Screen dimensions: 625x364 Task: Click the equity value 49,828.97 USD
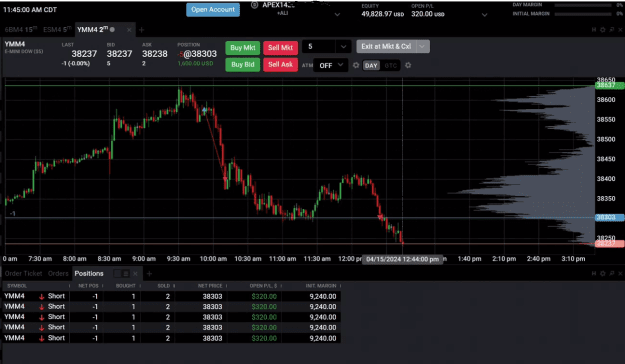click(382, 14)
